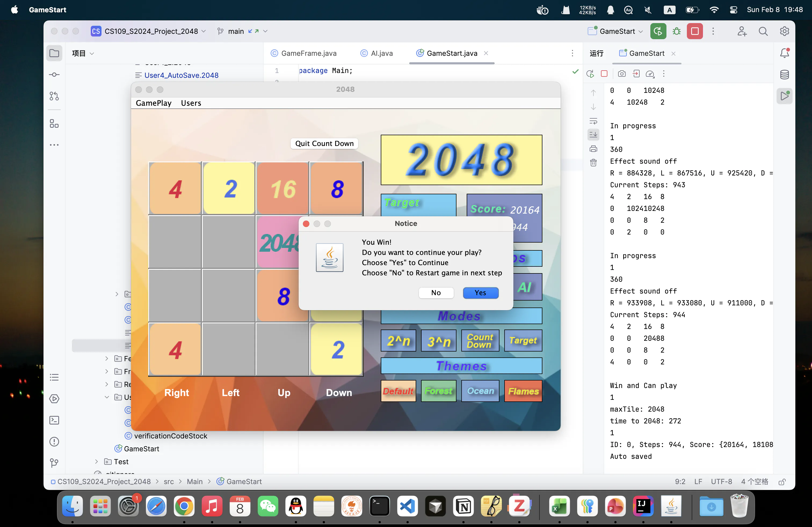Click the Clear All trash icon in console
The width and height of the screenshot is (812, 527).
[x=593, y=163]
